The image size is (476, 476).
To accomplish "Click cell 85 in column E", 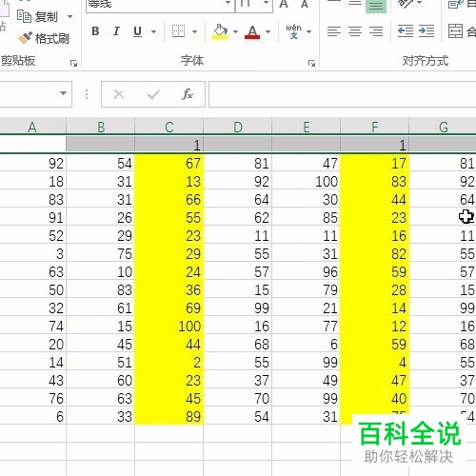I will 307,218.
